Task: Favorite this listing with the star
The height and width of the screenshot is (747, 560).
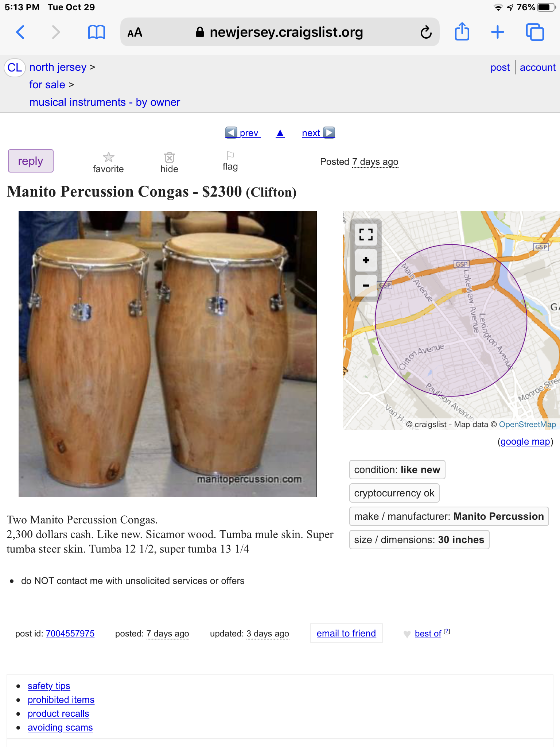Action: click(x=108, y=162)
